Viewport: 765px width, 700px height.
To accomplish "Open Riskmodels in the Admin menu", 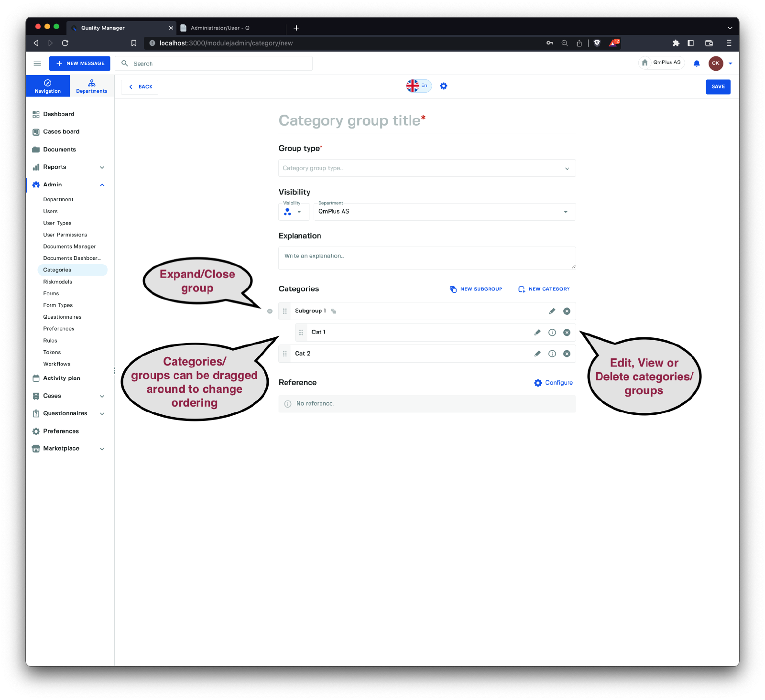I will point(58,282).
